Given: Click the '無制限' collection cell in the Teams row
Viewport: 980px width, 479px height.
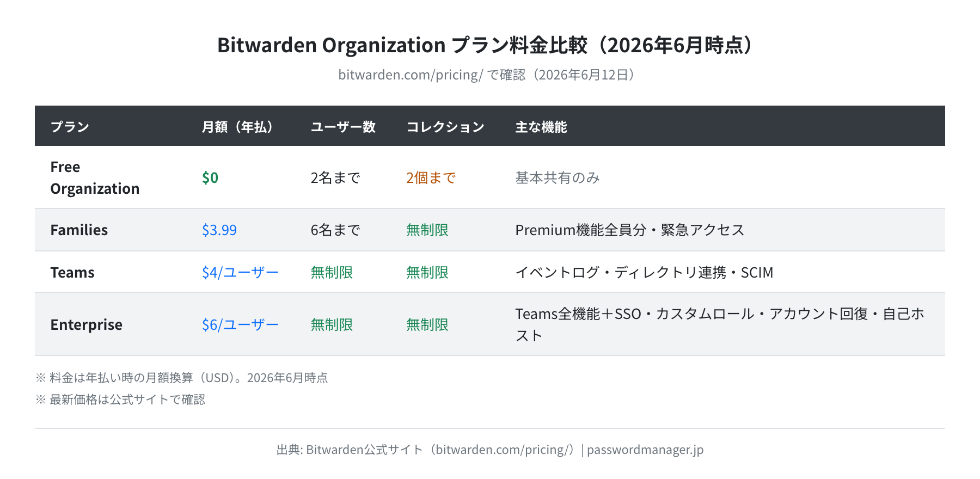Looking at the screenshot, I should 427,272.
